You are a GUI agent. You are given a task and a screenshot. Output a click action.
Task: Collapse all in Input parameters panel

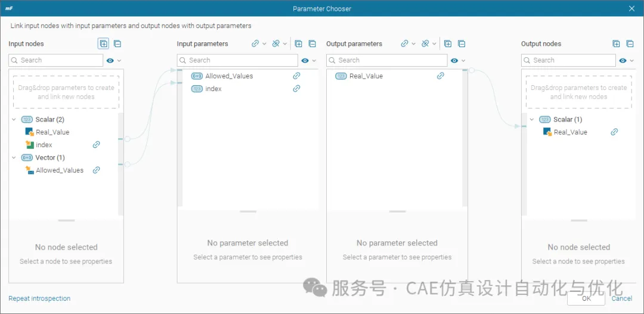(x=312, y=43)
